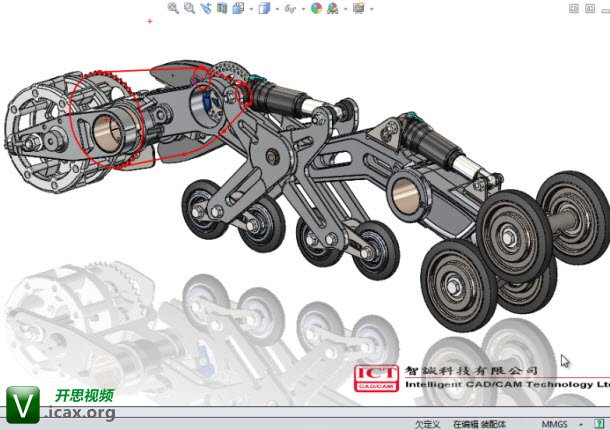Click the 欠定义 status bar text

click(427, 424)
